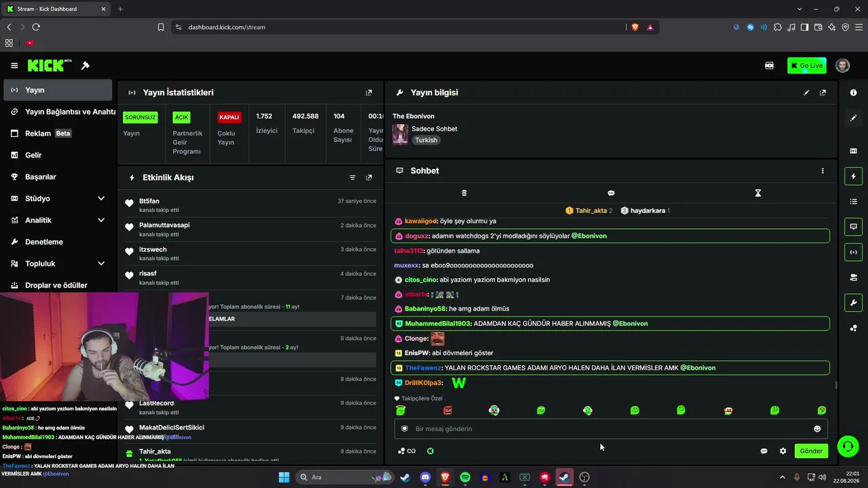Click the browser address bar

[397, 27]
